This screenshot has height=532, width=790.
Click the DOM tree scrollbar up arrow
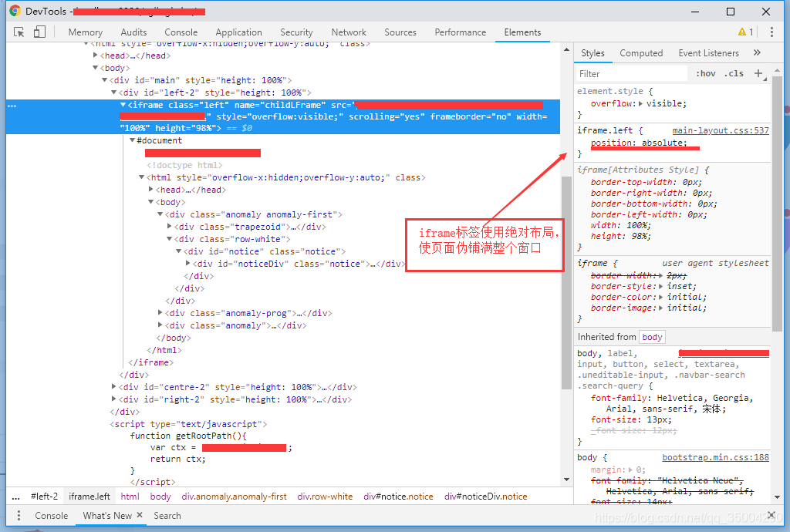point(566,49)
